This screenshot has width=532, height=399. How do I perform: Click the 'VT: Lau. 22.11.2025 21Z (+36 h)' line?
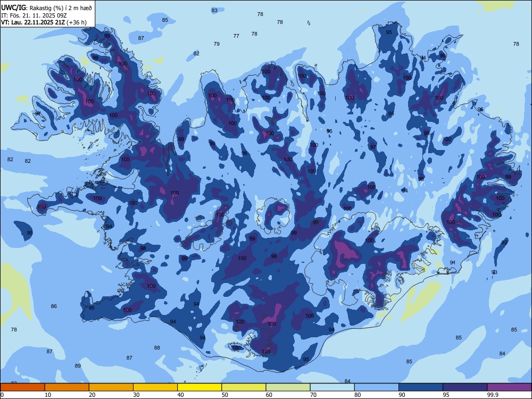(44, 22)
